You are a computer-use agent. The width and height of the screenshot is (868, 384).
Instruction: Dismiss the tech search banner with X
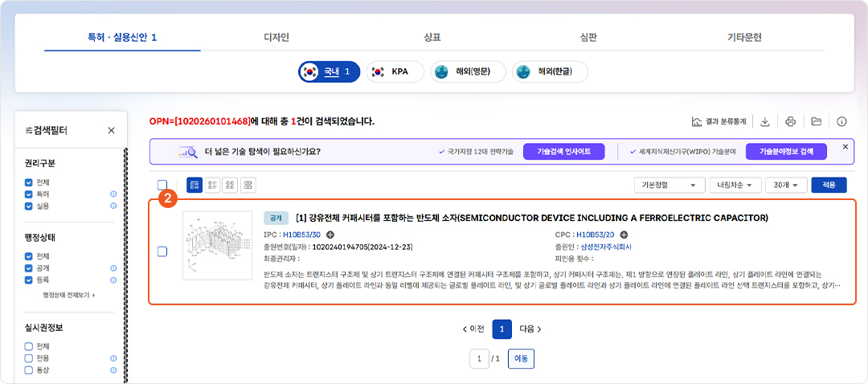tap(845, 147)
